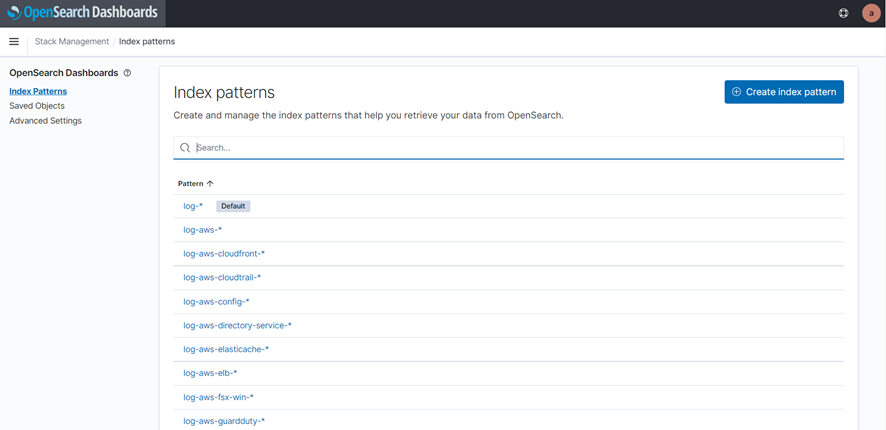Open the help menu icon in header
Image resolution: width=886 pixels, height=430 pixels.
tap(843, 13)
